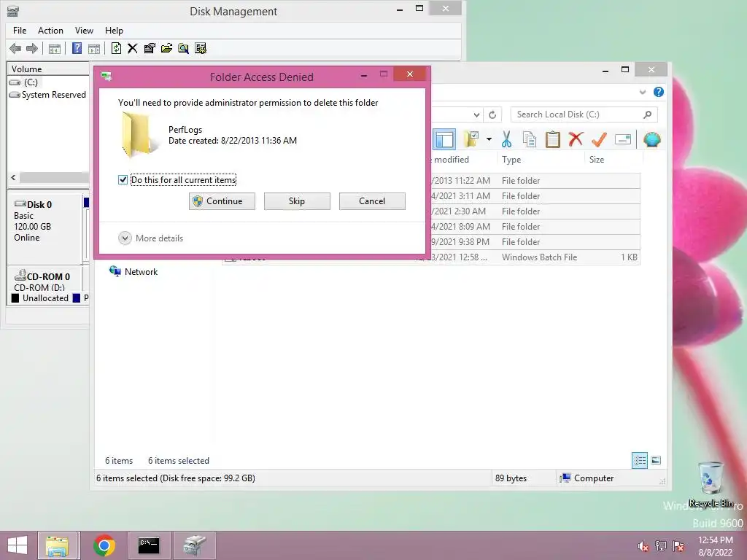Select the (C:) volume in Disk Management
747x560 pixels.
coord(26,82)
